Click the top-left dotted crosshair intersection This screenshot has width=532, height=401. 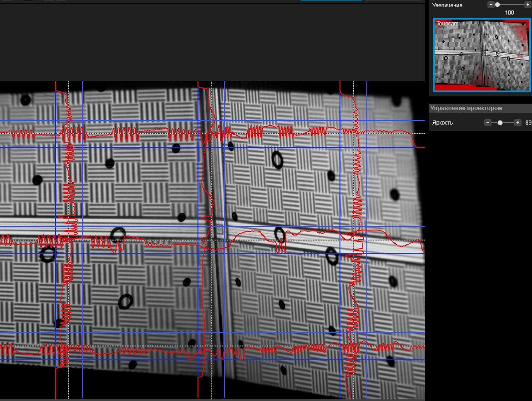tap(69, 134)
